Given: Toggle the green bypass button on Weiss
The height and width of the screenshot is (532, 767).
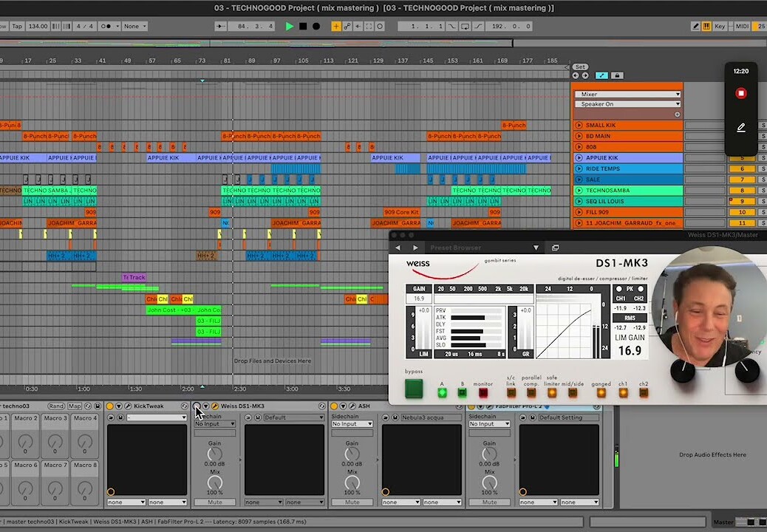Looking at the screenshot, I should [414, 389].
